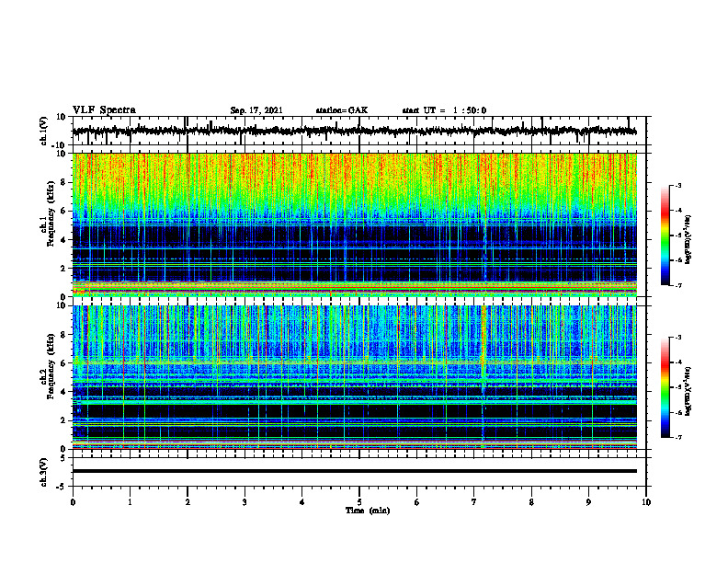
Task: Click the "1" tick on the time axis
Action: [130, 502]
